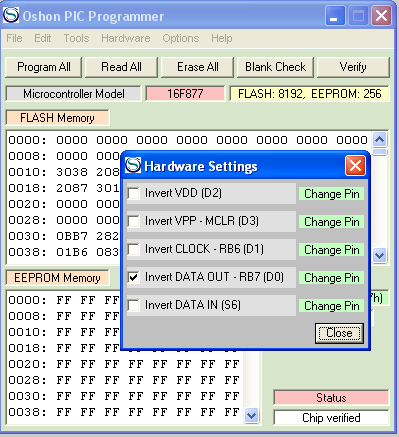Change Pin for VPP - MCLR (D3)
Screen dimensions: 399x437
pos(331,222)
